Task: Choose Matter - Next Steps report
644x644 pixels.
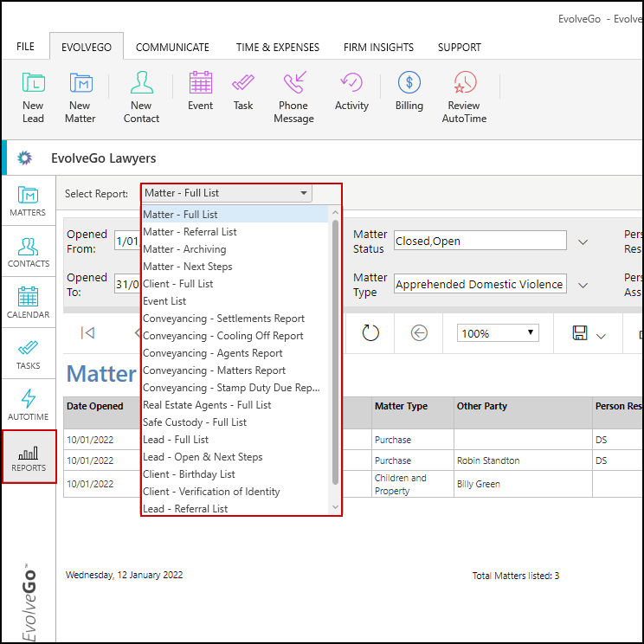Action: [235, 266]
